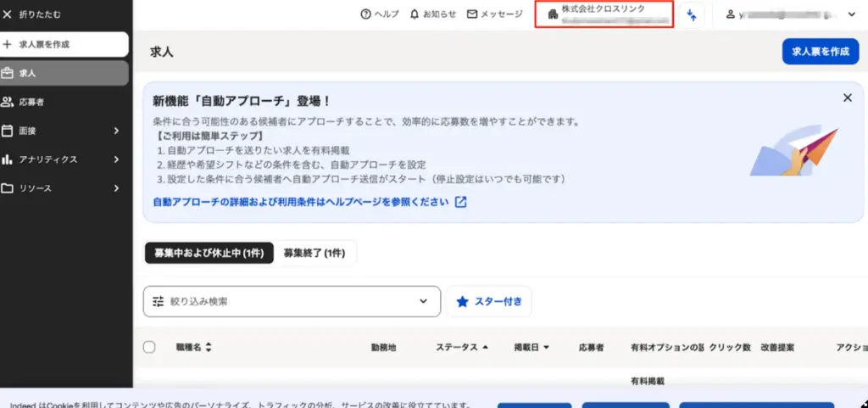Image resolution: width=868 pixels, height=408 pixels.
Task: Open messages via the envelope icon
Action: click(x=472, y=14)
